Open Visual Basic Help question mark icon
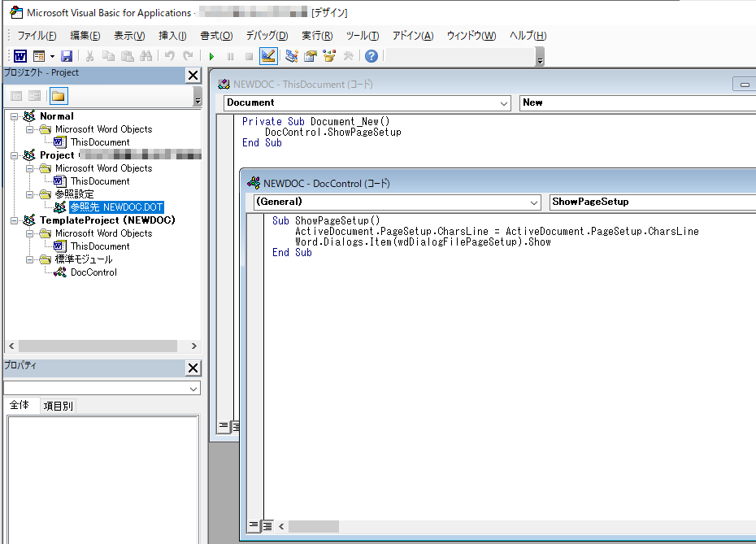The width and height of the screenshot is (756, 544). [x=371, y=56]
